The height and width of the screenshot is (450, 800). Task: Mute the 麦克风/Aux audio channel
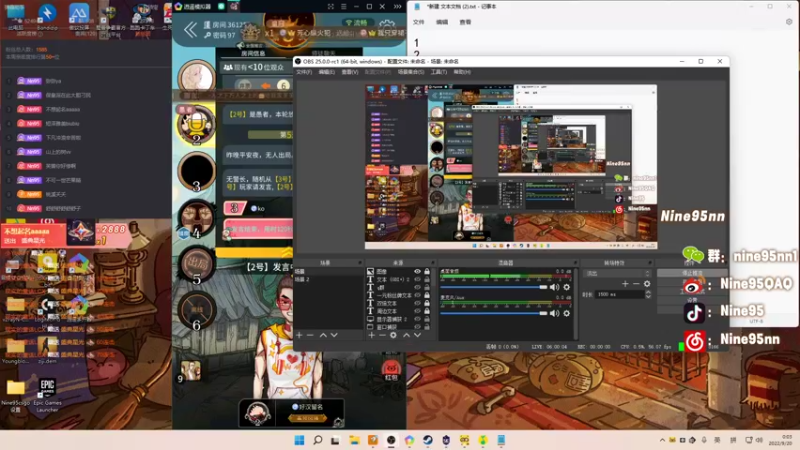(x=555, y=313)
